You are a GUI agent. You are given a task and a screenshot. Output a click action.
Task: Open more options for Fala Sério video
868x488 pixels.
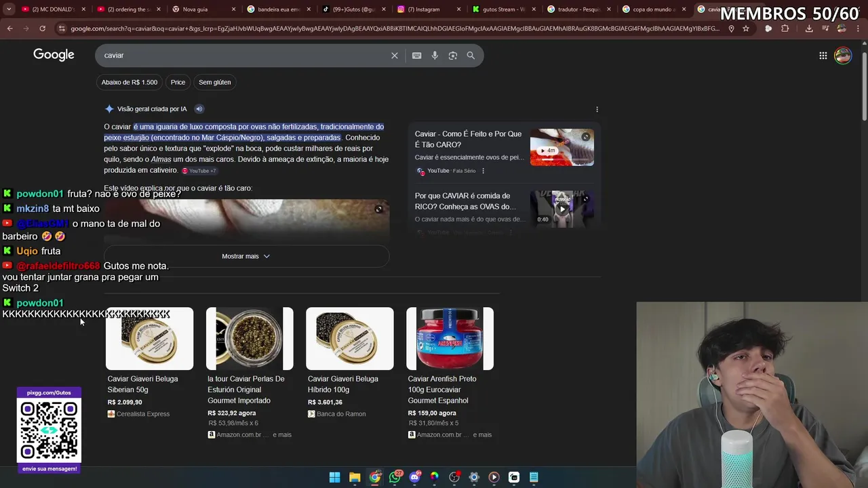(483, 171)
